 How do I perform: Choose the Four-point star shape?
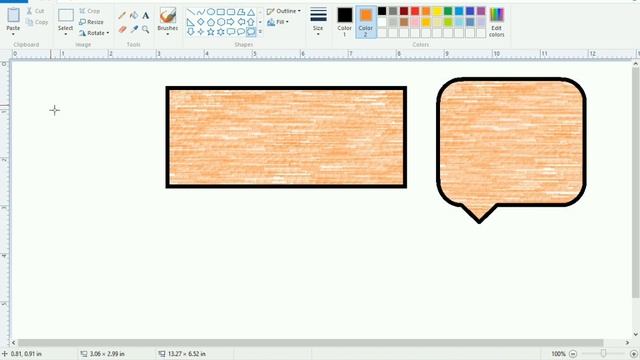pyautogui.click(x=201, y=31)
